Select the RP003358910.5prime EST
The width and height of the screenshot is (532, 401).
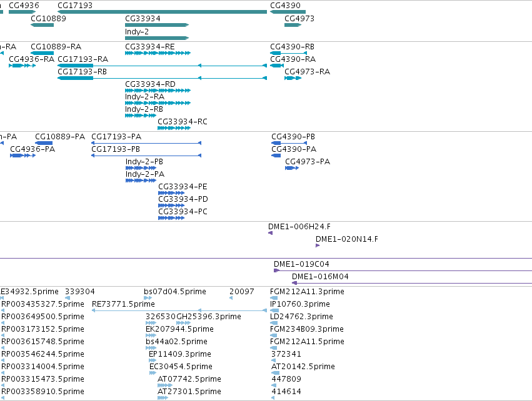tap(3, 399)
